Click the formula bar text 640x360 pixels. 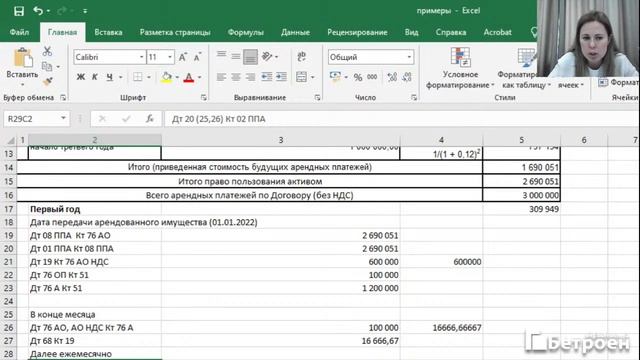point(218,119)
